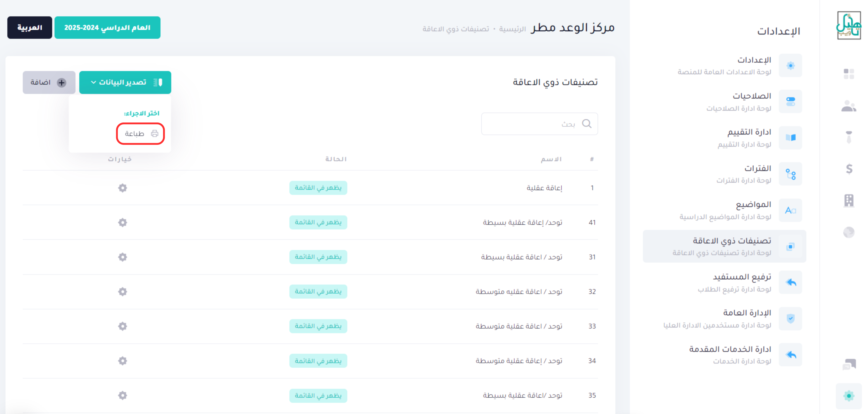868x414 pixels.
Task: Open the dashboard grid icon in the right rail
Action: (x=849, y=73)
